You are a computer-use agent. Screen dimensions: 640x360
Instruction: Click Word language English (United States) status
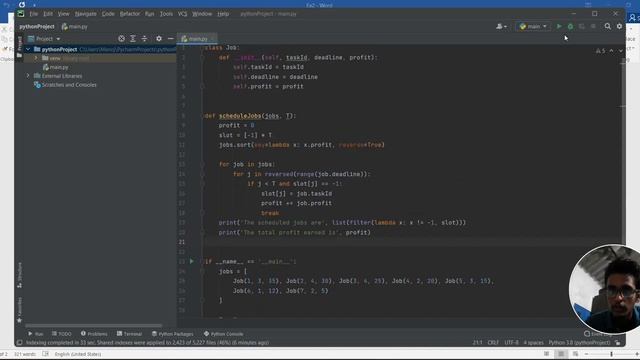[x=78, y=354]
